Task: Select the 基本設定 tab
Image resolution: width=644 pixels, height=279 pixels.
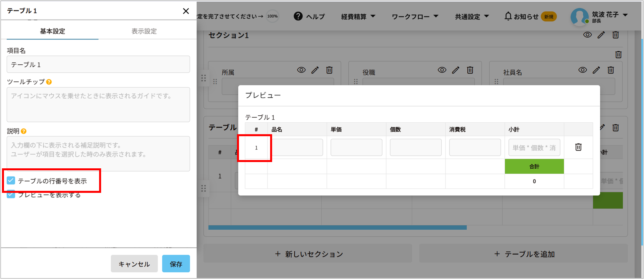Action: point(52,31)
